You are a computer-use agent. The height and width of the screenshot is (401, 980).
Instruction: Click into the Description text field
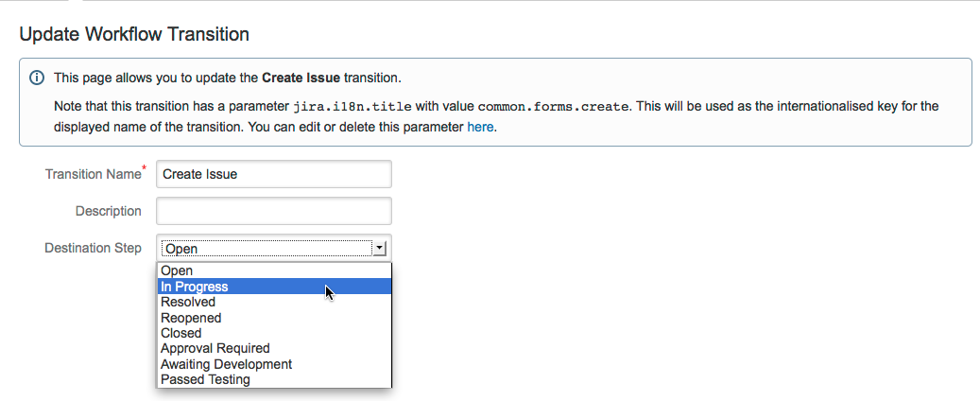point(273,211)
